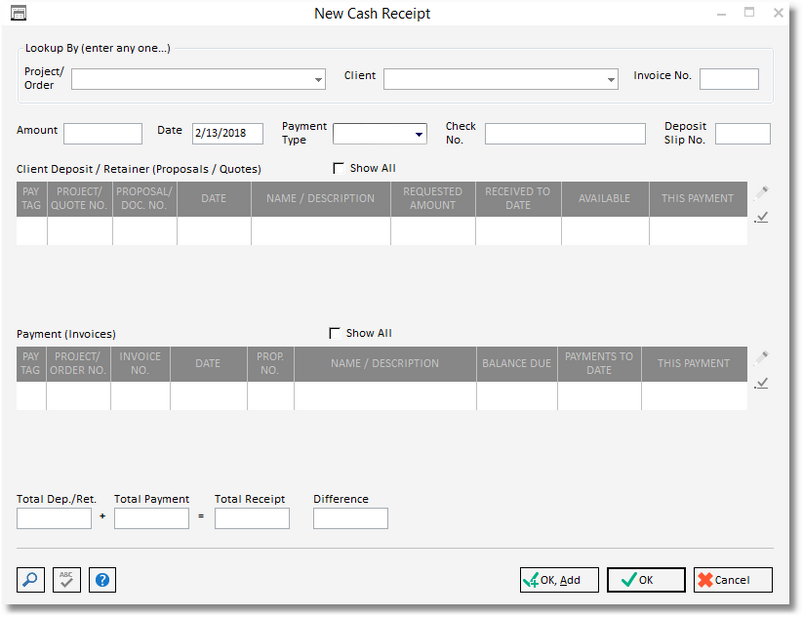Click the Total Dep./Ret. field
Image resolution: width=803 pixels, height=618 pixels.
[x=54, y=518]
